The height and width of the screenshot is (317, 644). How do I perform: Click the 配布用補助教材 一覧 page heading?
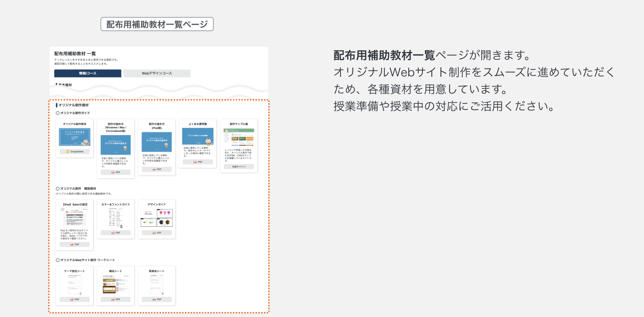(75, 54)
